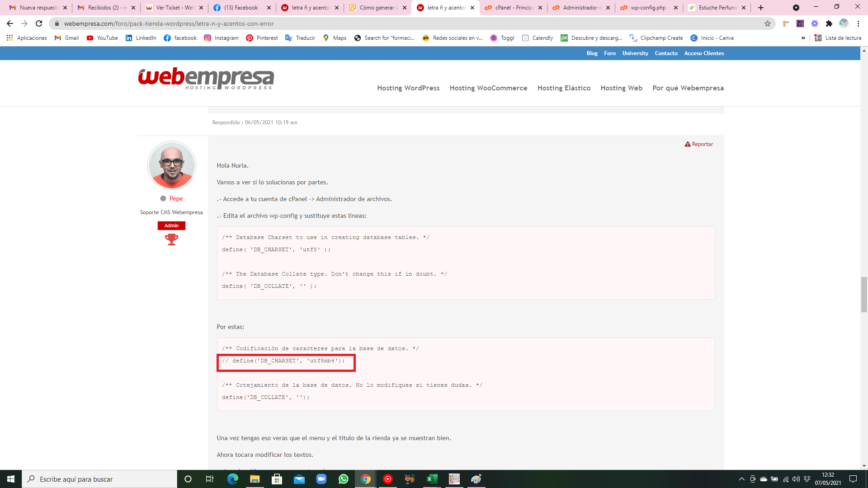868x488 pixels.
Task: Open Traducir bookmark
Action: pos(300,38)
